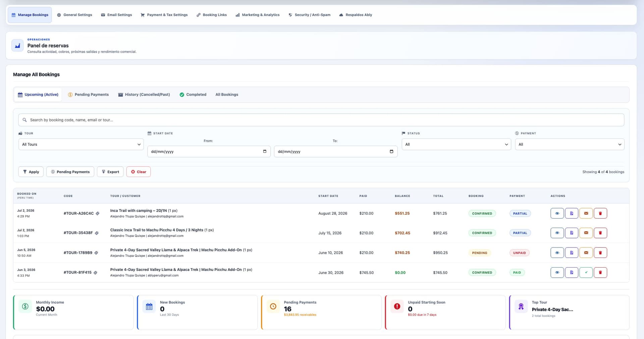Click PARTIAL badge for #TOUR-35438F

[520, 233]
